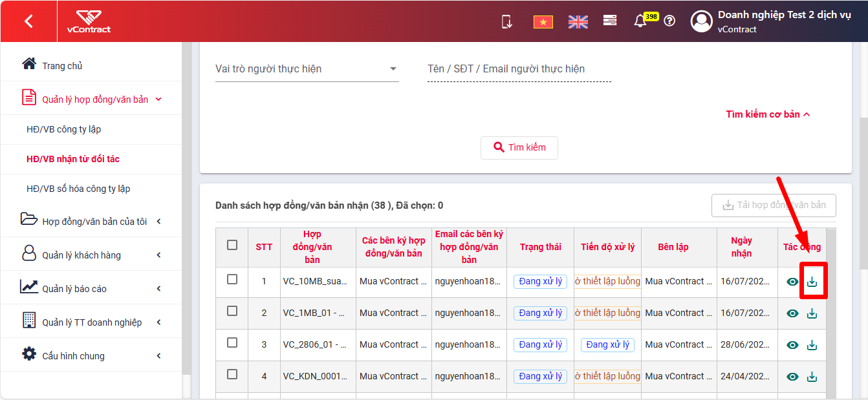Tick the select-all checkbox in table header
The image size is (868, 400).
[x=232, y=245]
